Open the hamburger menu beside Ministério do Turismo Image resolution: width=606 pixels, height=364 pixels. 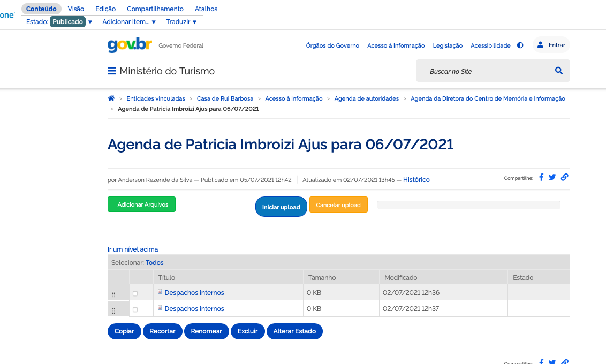pyautogui.click(x=112, y=71)
